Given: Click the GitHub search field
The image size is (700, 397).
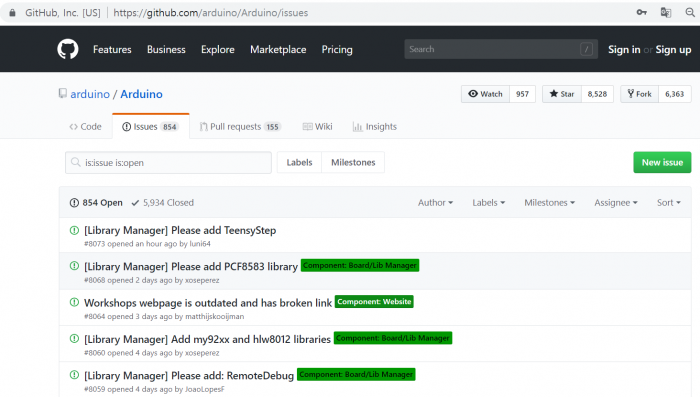Looking at the screenshot, I should click(x=501, y=49).
